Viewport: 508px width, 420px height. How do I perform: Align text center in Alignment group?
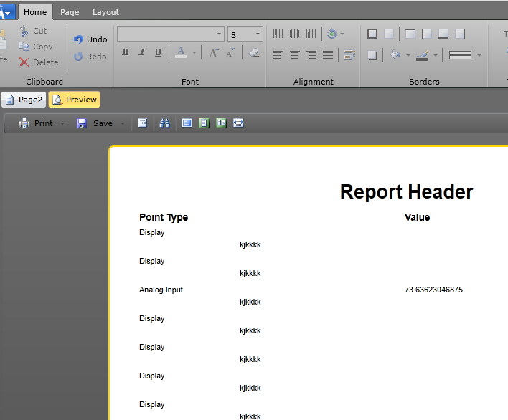(294, 55)
